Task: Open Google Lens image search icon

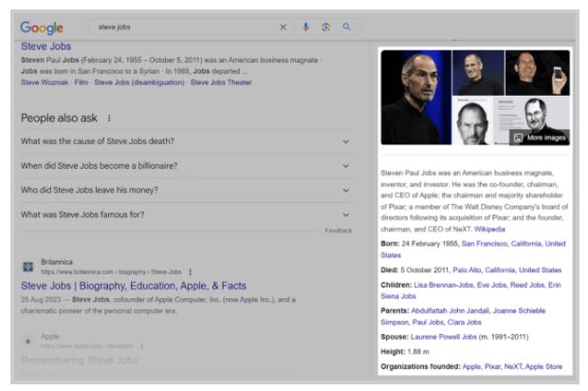Action: click(326, 27)
